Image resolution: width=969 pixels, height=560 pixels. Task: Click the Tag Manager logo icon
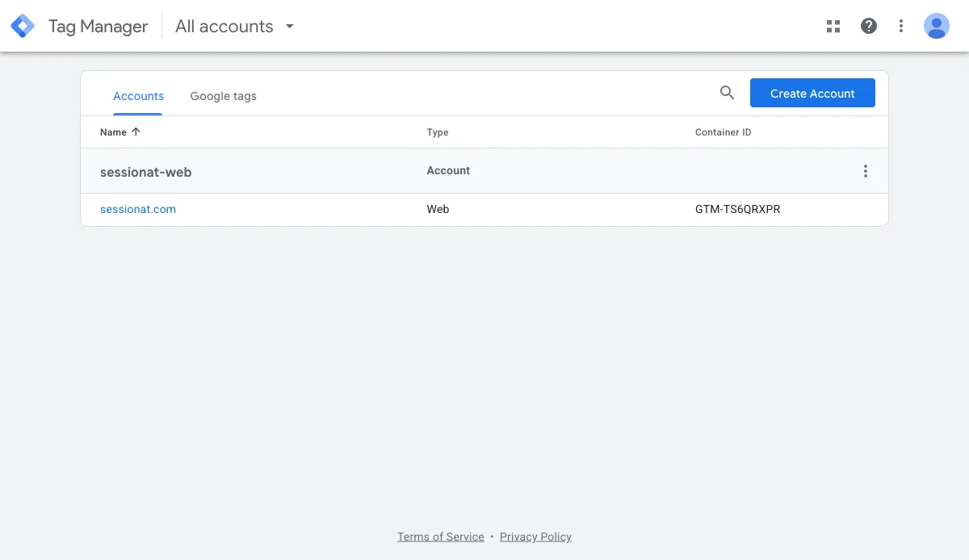pos(23,26)
